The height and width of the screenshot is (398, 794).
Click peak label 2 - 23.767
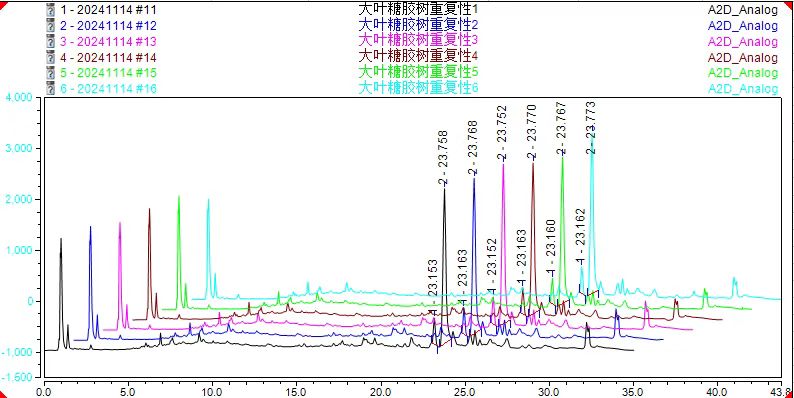pos(561,128)
